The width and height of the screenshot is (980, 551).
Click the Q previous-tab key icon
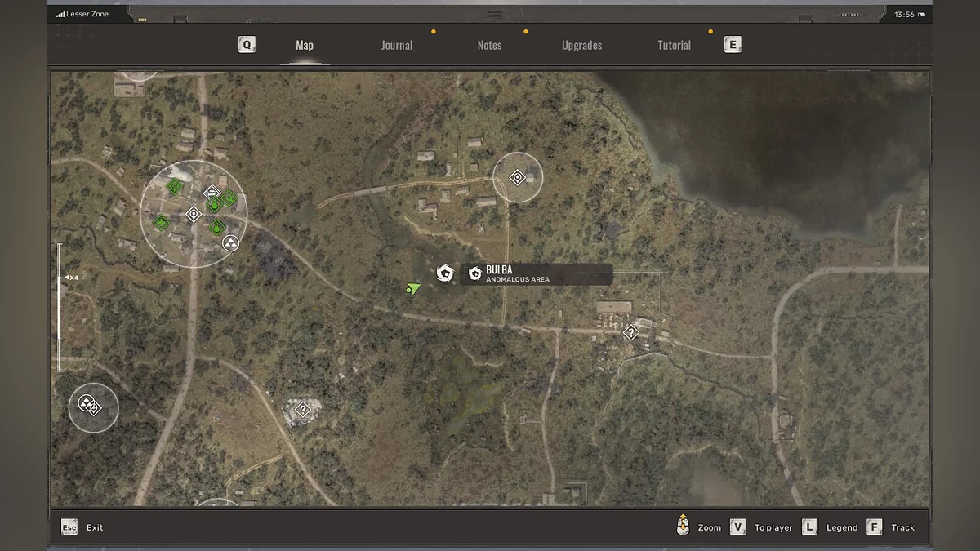point(247,44)
